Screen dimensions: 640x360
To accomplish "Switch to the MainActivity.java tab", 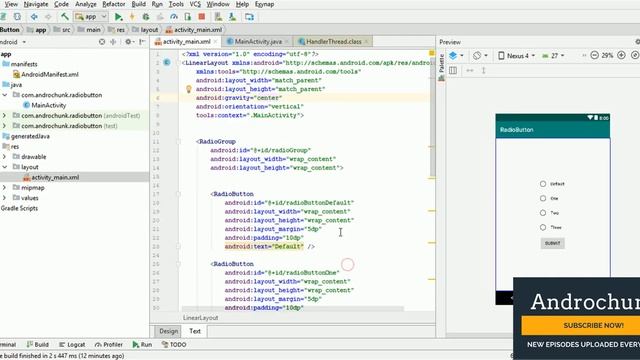I will (258, 42).
